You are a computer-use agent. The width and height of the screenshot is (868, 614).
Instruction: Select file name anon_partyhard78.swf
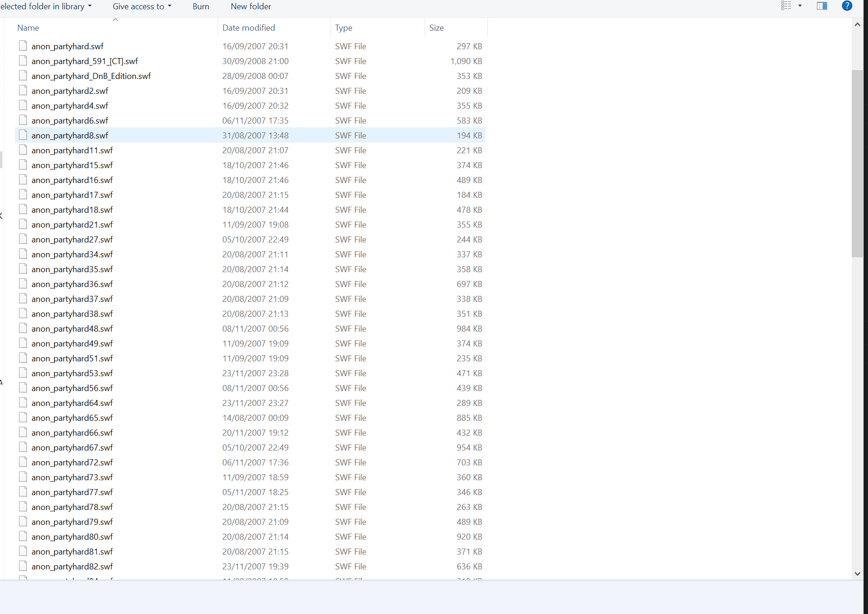point(72,507)
